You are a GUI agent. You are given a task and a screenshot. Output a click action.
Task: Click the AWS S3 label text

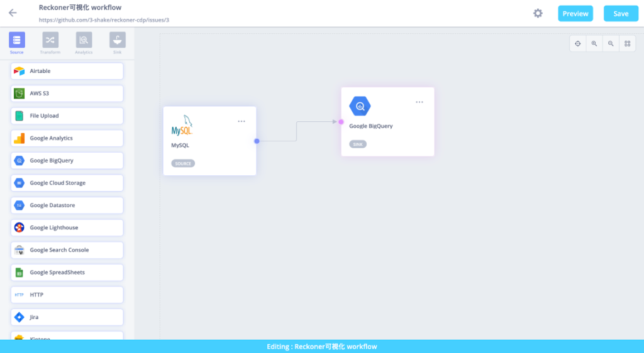tap(40, 94)
